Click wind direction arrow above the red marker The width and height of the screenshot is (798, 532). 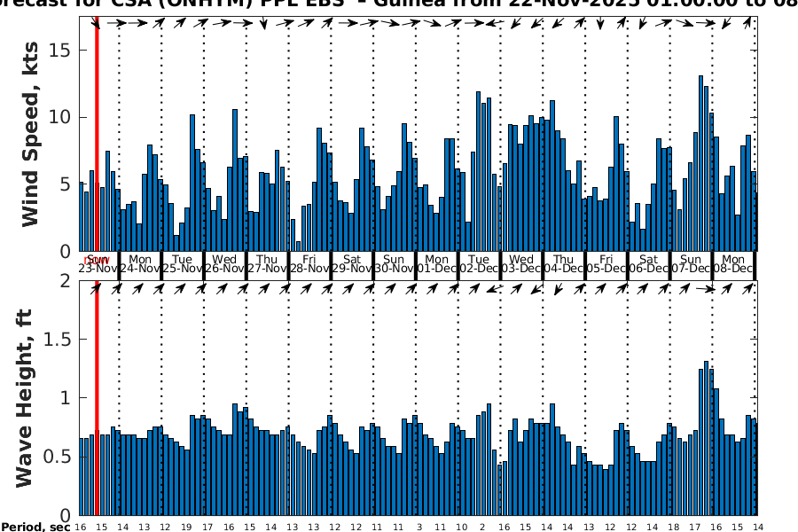click(x=96, y=24)
